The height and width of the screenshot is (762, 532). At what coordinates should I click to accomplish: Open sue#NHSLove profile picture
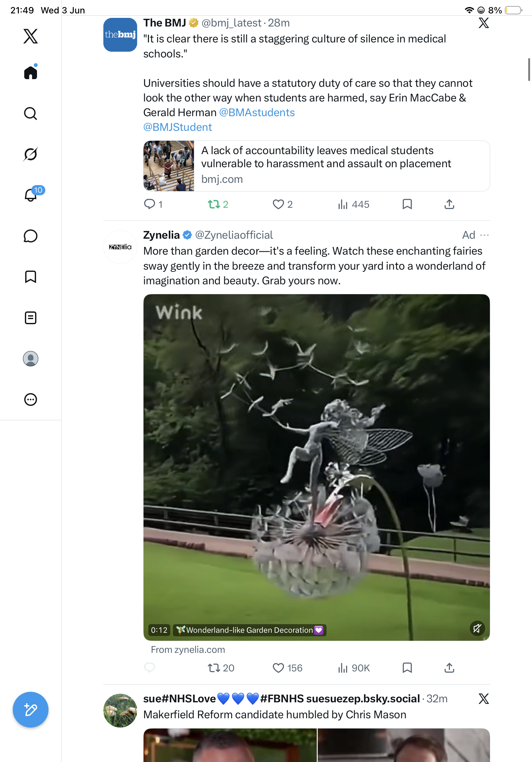120,711
